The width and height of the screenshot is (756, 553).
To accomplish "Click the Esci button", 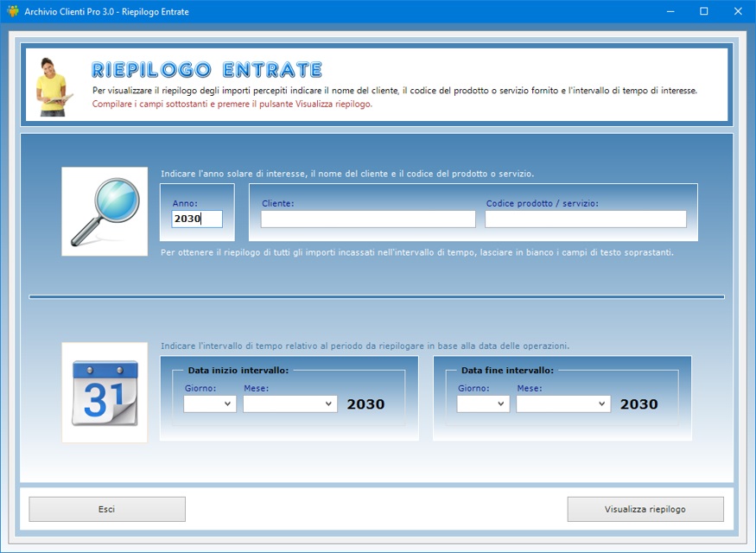I will [107, 509].
